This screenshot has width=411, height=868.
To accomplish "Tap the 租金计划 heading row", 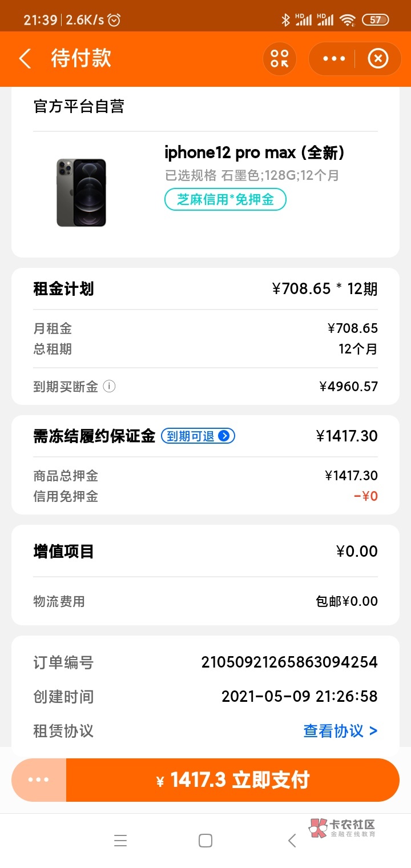I will [x=205, y=289].
